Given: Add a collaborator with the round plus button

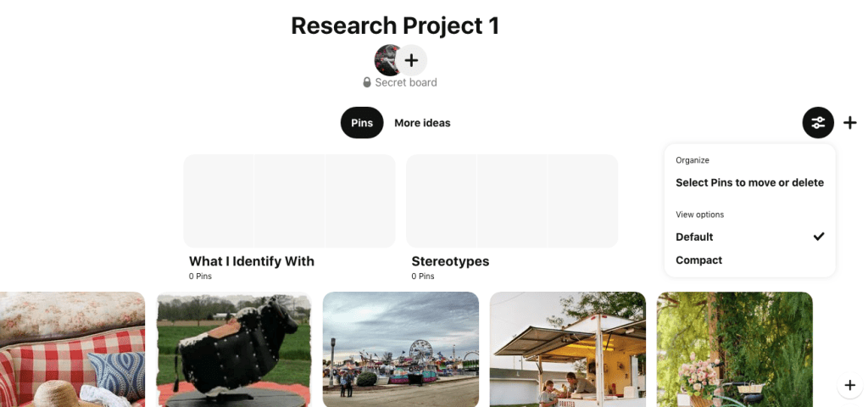Looking at the screenshot, I should pos(411,60).
